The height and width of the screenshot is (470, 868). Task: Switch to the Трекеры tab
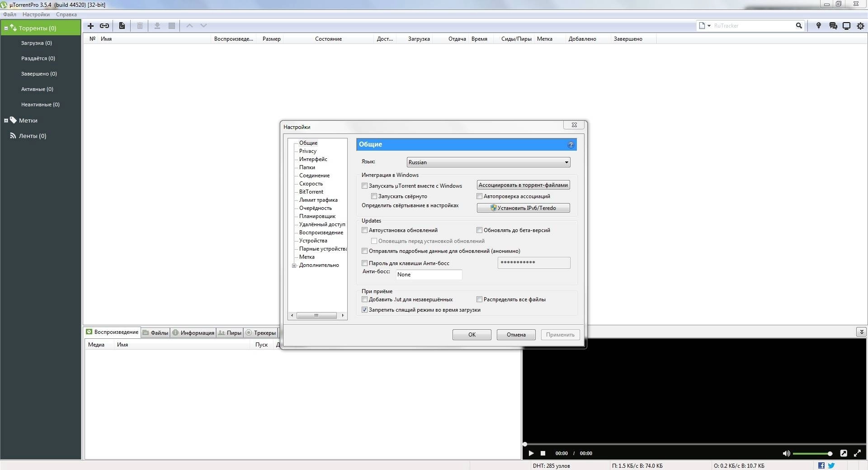(x=260, y=333)
